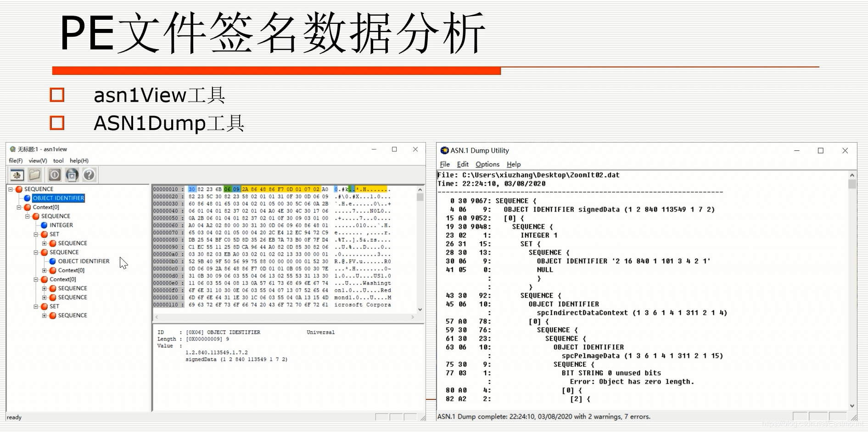
Task: Click hex row address 00000060
Action: [x=165, y=226]
